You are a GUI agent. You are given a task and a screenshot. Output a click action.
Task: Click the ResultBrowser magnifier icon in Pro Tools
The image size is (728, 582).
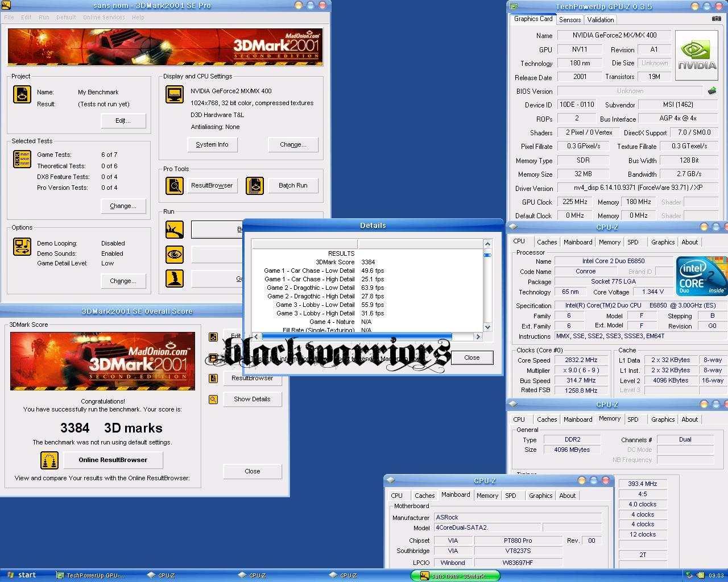174,186
